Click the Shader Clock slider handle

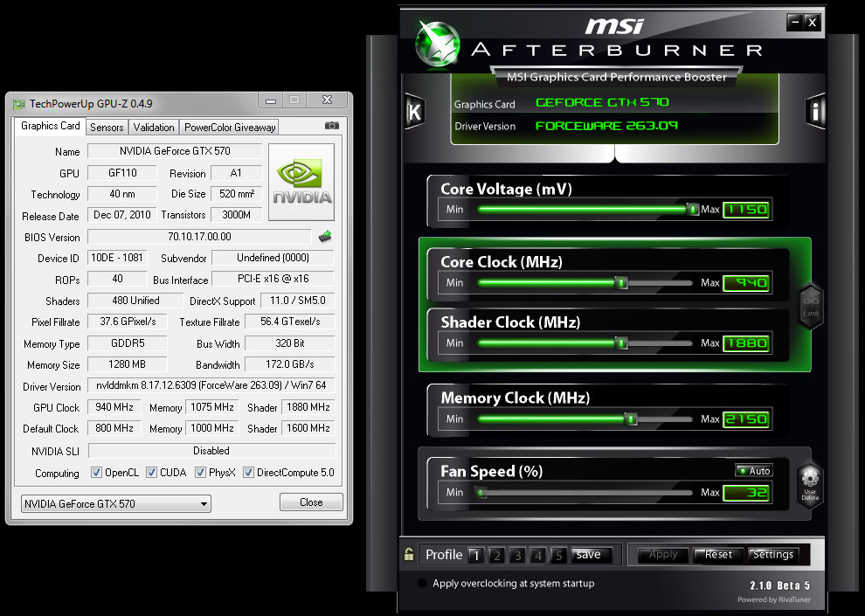tap(622, 343)
